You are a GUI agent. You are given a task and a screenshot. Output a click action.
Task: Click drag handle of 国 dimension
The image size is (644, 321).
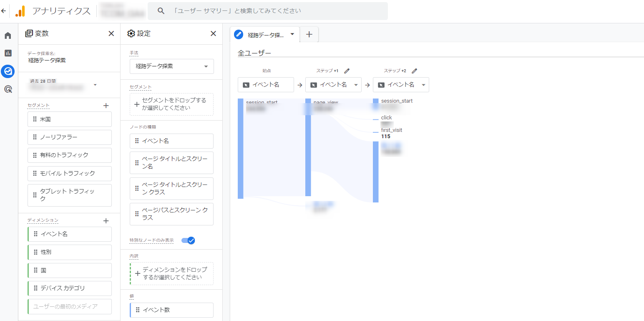pos(35,270)
